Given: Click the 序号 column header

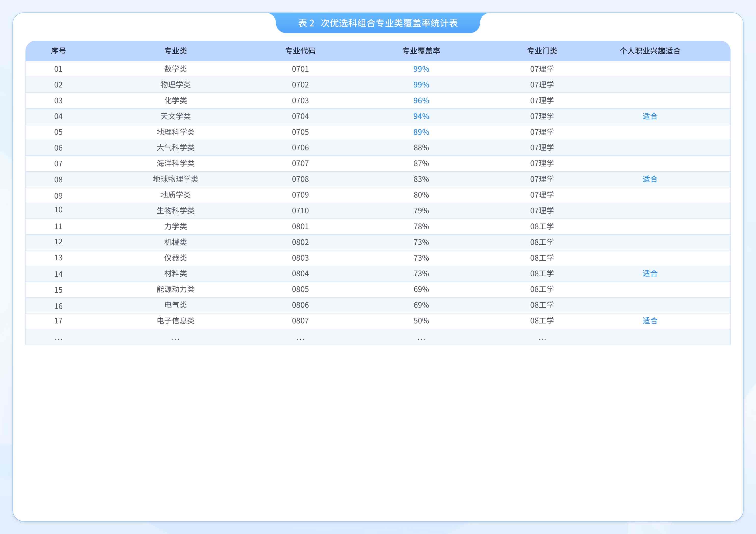Looking at the screenshot, I should (58, 51).
